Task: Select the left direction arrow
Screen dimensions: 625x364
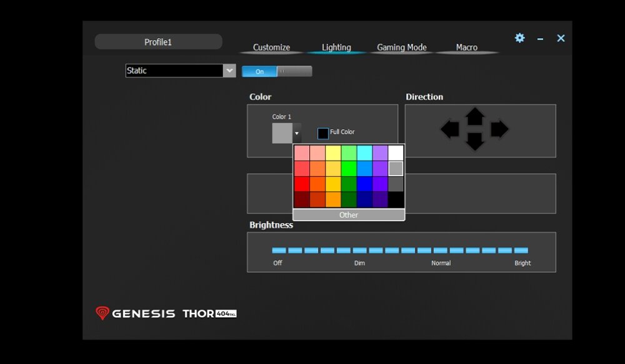Action: [x=450, y=129]
